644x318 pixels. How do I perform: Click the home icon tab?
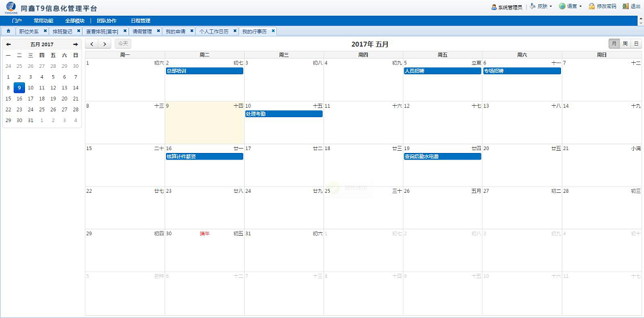click(x=8, y=31)
